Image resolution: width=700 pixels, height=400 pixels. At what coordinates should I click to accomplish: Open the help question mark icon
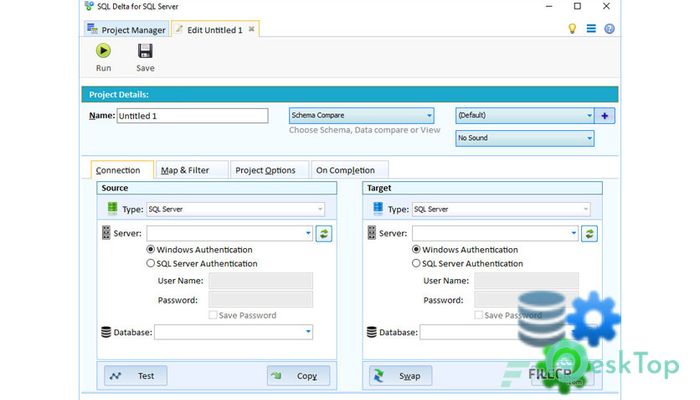point(609,29)
